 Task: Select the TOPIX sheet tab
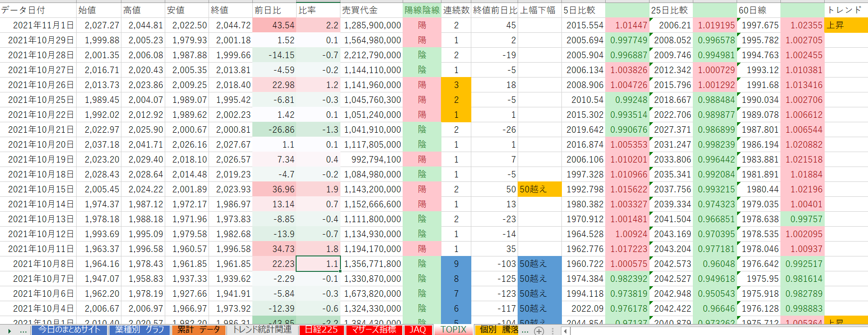pyautogui.click(x=453, y=330)
